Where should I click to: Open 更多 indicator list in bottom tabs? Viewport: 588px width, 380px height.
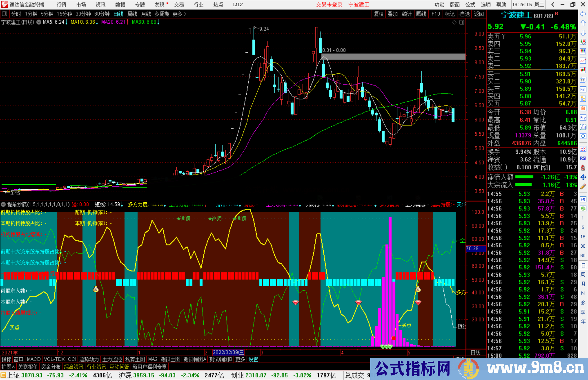point(240,359)
